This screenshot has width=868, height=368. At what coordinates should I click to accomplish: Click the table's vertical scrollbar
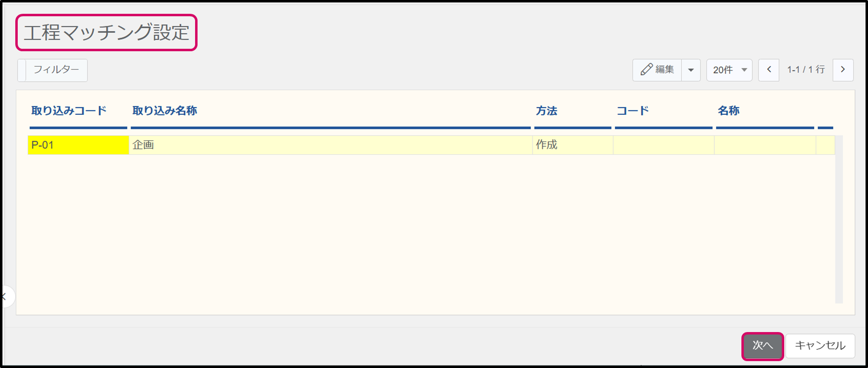pos(838,222)
